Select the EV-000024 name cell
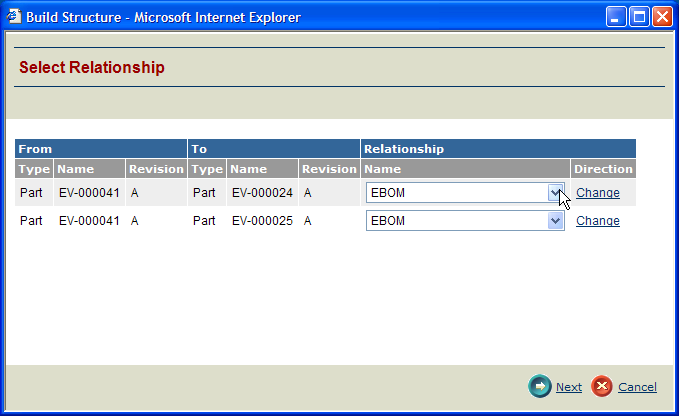The image size is (679, 416). pos(262,193)
